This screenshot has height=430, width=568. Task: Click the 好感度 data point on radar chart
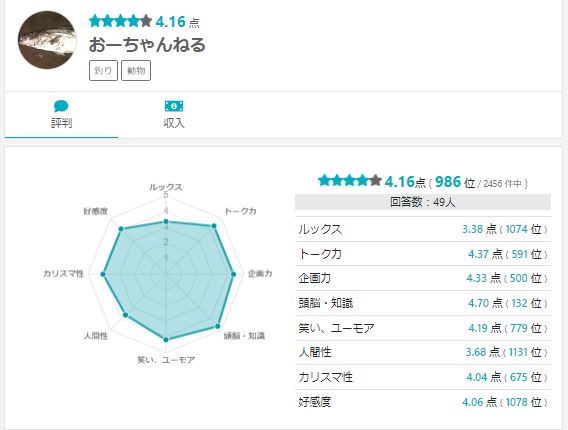click(x=121, y=229)
